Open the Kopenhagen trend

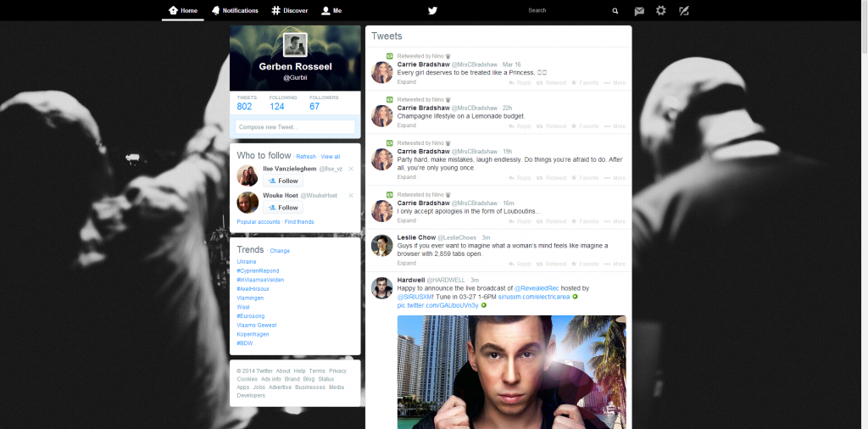251,334
